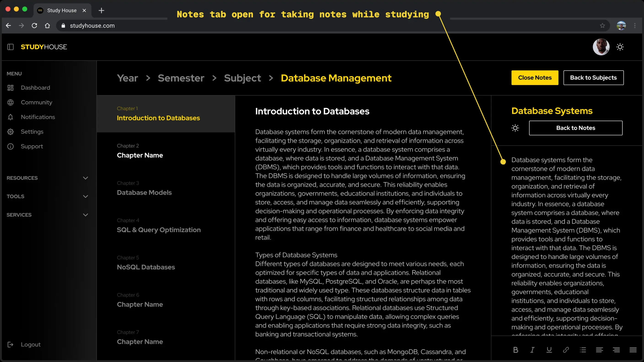Viewport: 644px width, 362px height.
Task: Click the Back to Notes button
Action: click(576, 128)
